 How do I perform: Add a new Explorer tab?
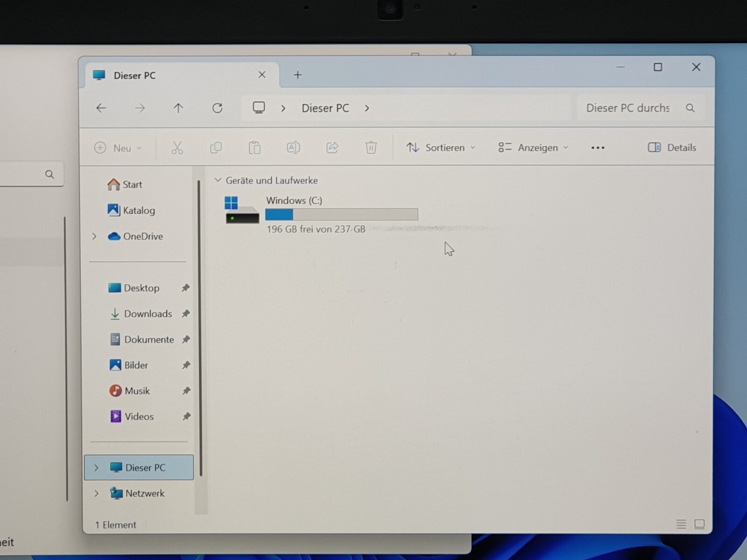298,75
